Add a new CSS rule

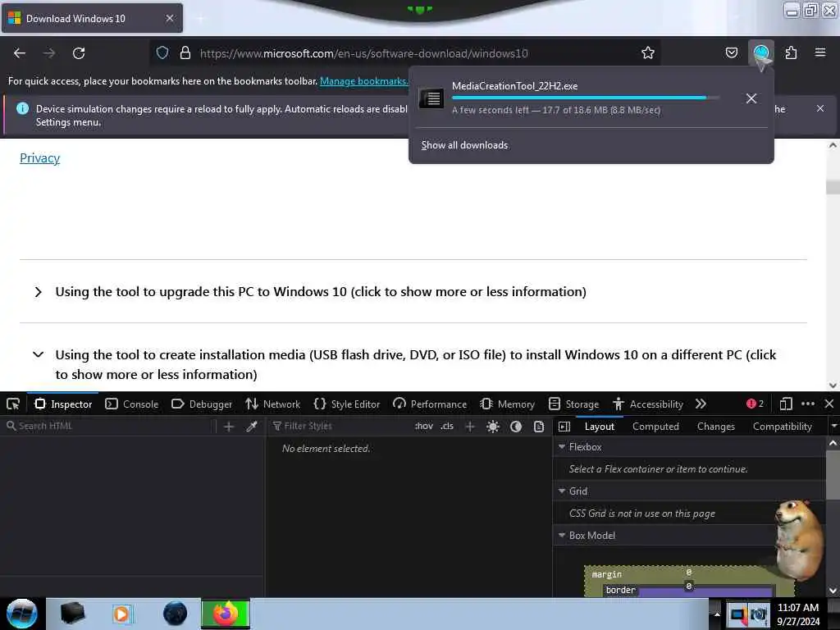[470, 427]
